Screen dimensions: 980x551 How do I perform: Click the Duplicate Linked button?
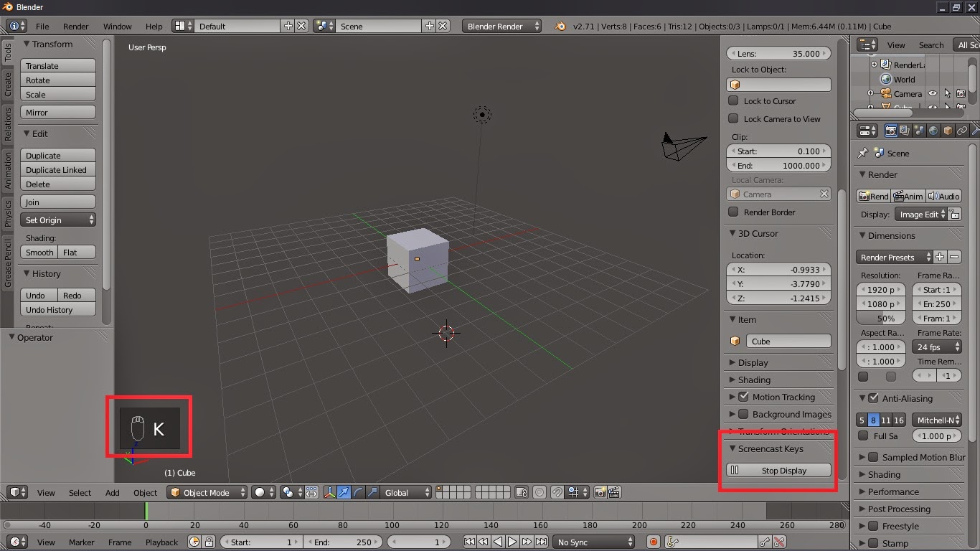click(58, 170)
